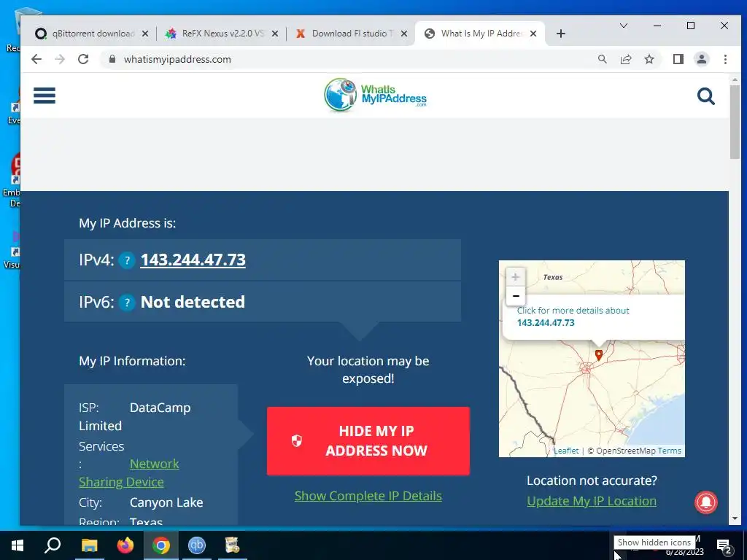
Task: Click Update My IP Location link
Action: (x=592, y=501)
